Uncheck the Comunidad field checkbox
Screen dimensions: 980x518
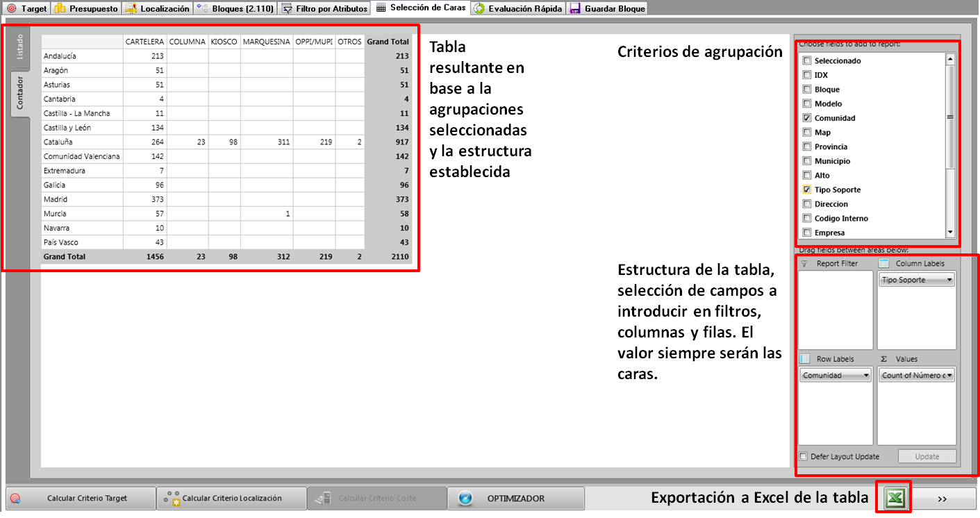point(806,118)
